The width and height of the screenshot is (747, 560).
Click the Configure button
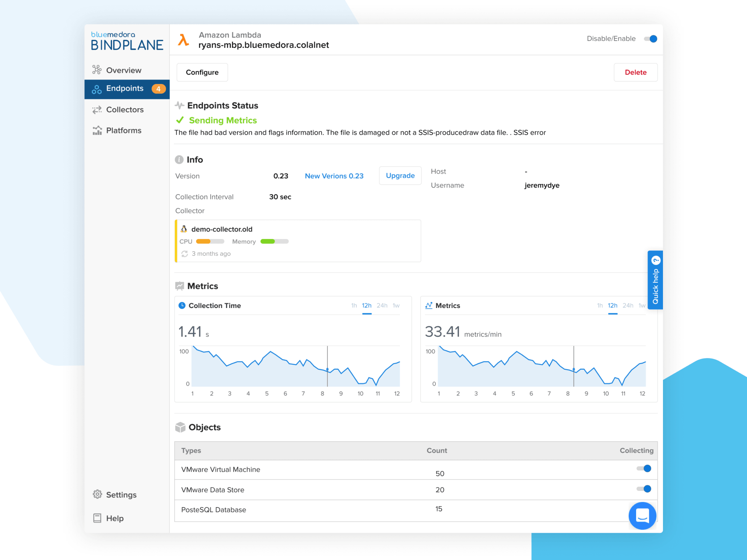coord(202,72)
